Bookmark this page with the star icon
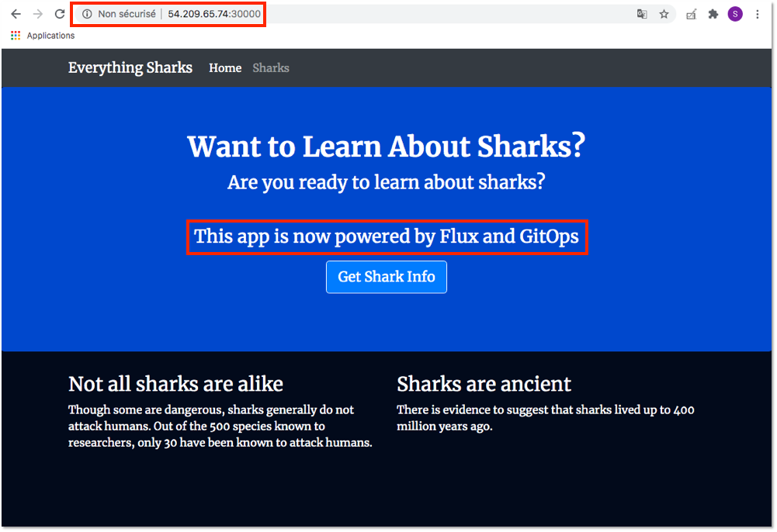The image size is (777, 532). tap(664, 14)
